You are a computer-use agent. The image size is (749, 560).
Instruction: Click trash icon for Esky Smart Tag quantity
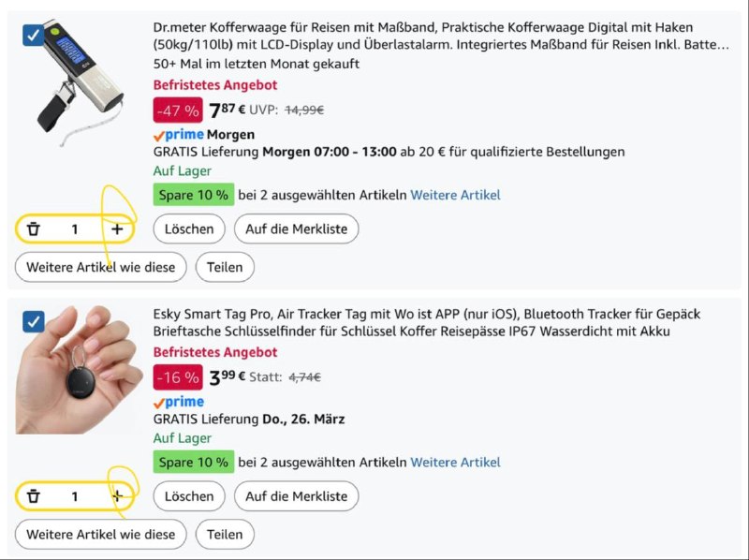[x=34, y=496]
